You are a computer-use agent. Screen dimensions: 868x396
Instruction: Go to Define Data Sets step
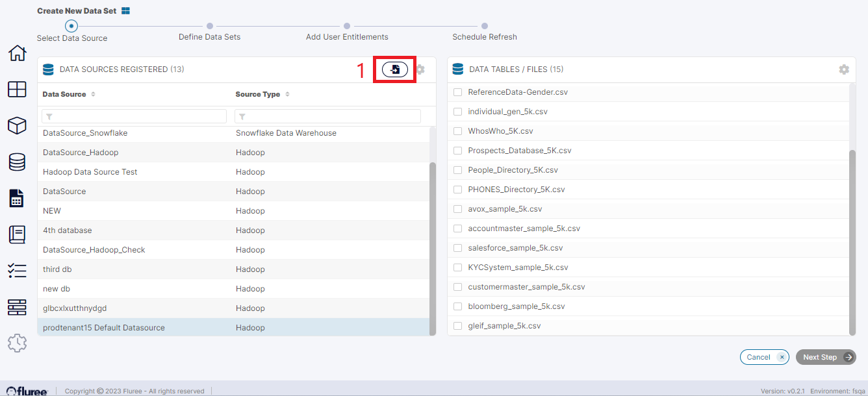[x=209, y=27]
